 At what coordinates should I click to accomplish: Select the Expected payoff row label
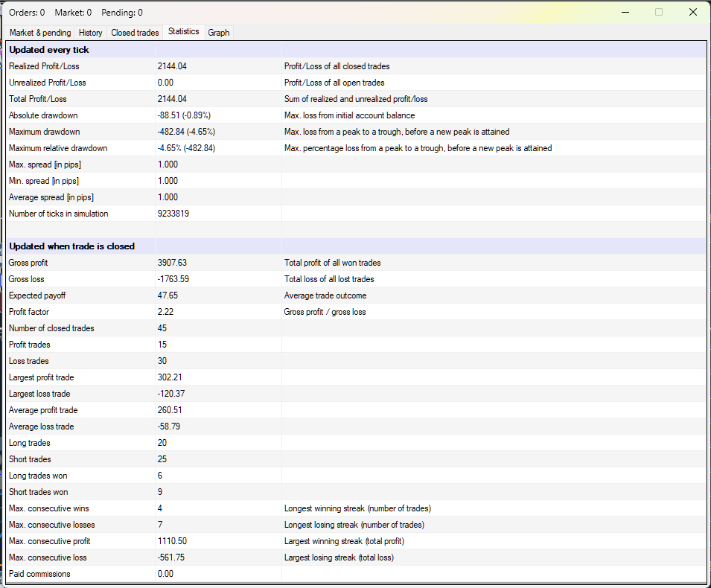coord(37,295)
